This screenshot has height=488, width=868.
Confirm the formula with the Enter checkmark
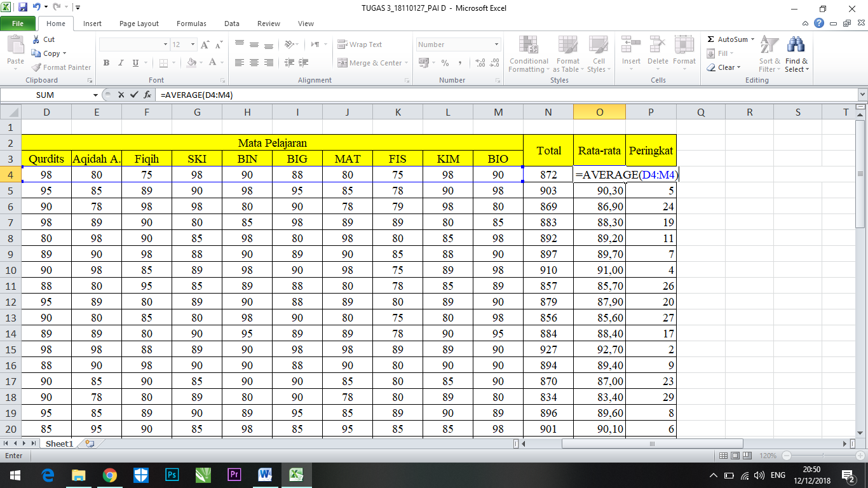click(x=134, y=94)
